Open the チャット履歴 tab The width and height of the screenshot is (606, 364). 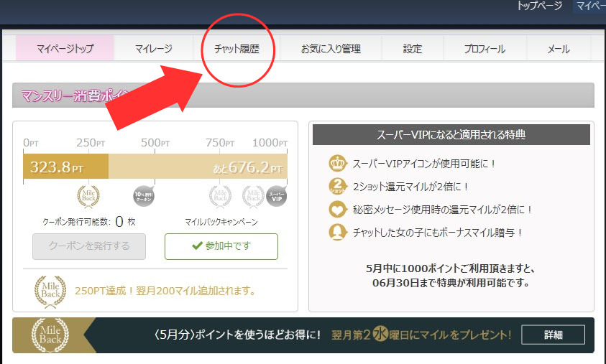237,49
